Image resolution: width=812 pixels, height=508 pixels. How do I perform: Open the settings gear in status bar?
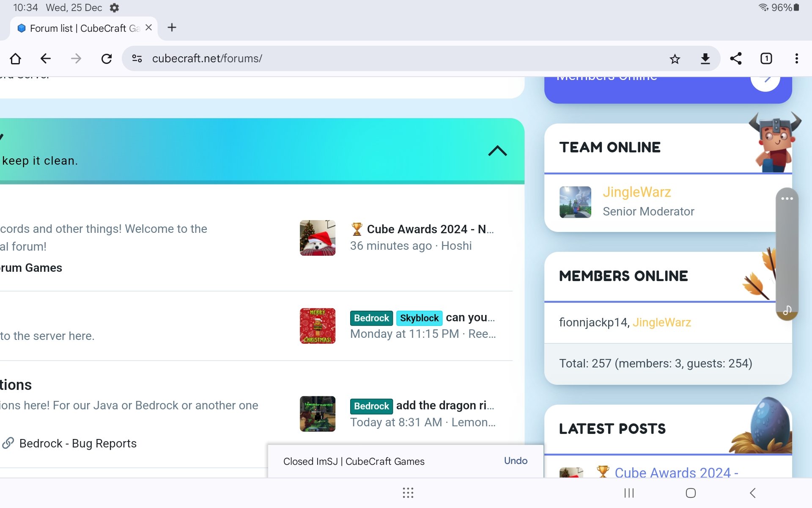click(114, 8)
